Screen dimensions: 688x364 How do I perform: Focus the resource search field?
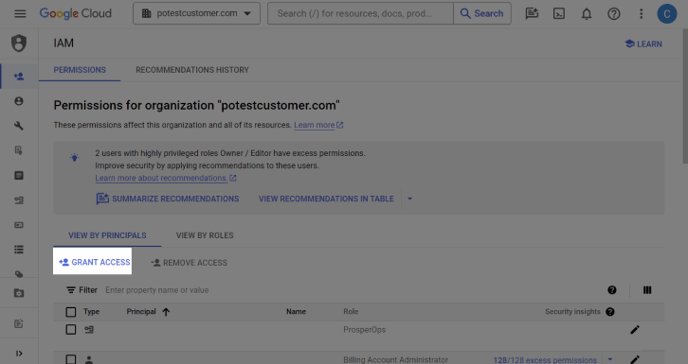(360, 14)
